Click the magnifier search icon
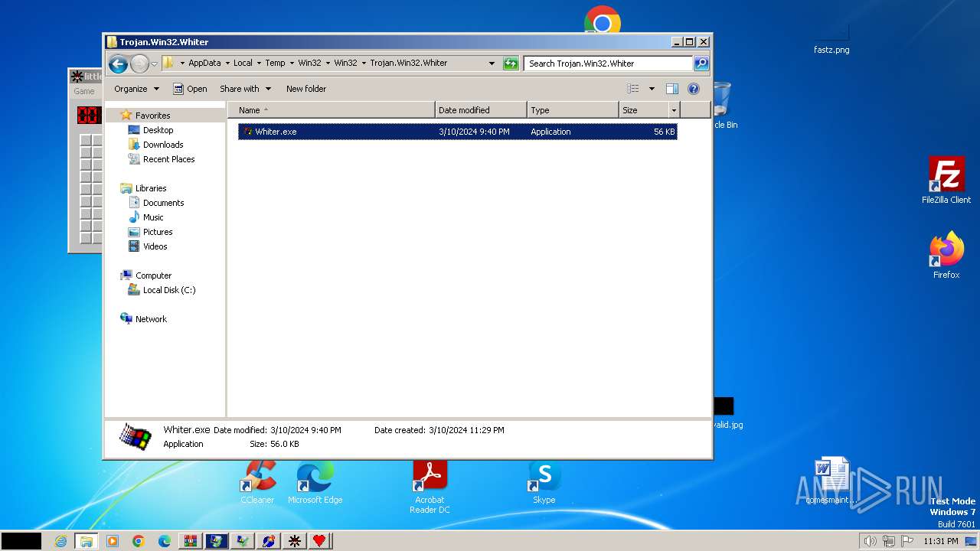 click(x=701, y=64)
